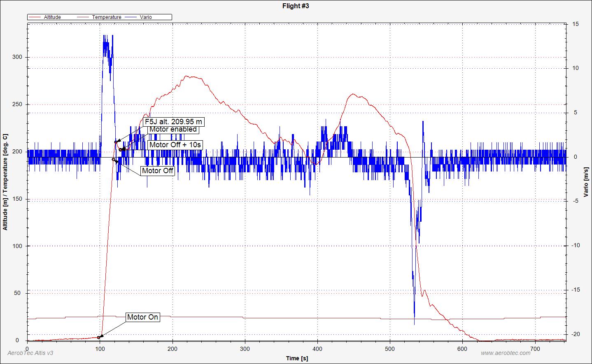Viewport: 592px width, 364px height.
Task: Click the -5 tick label on the vario axis
Action: click(576, 201)
